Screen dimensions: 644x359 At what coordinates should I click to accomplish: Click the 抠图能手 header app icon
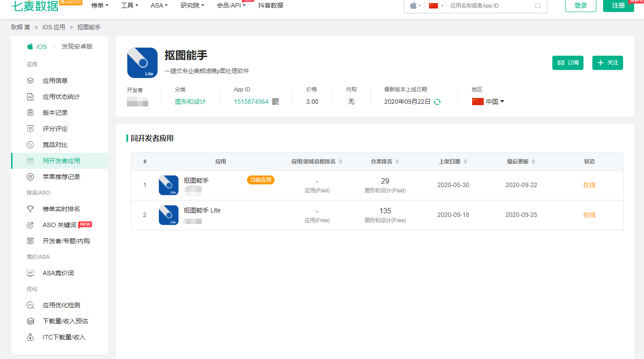(142, 63)
